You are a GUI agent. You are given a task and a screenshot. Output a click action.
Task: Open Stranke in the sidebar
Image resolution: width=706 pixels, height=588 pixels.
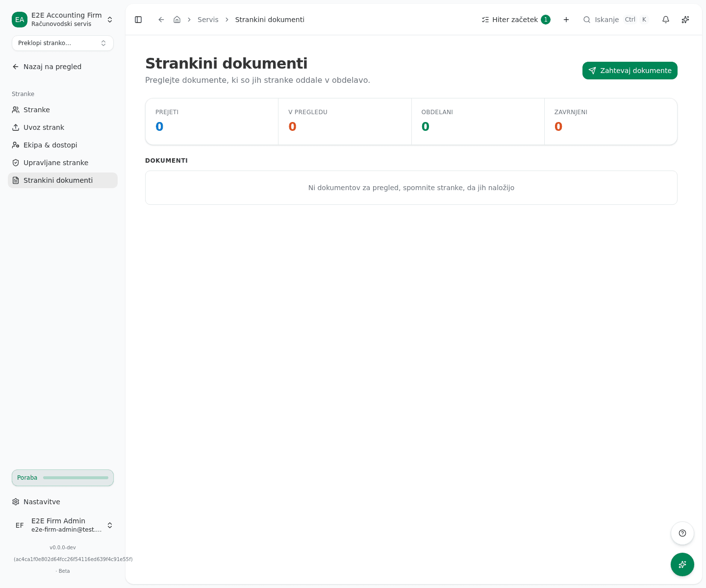pyautogui.click(x=63, y=110)
